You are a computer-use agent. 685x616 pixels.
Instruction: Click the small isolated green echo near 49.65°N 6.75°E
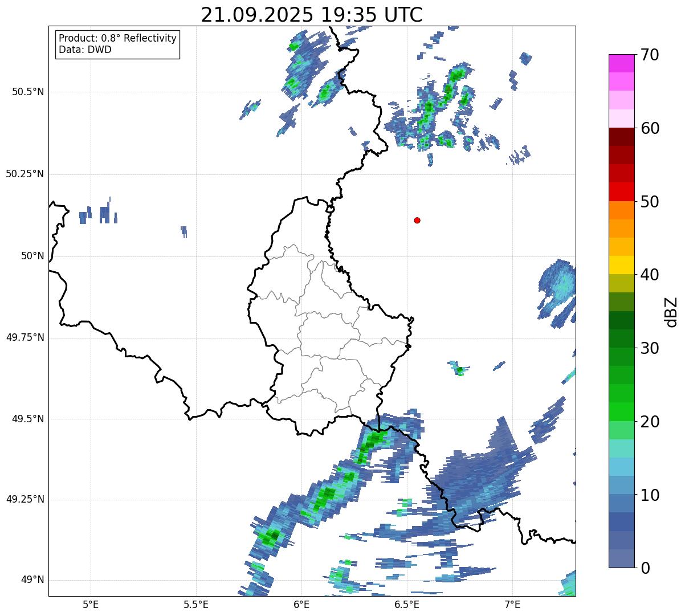pyautogui.click(x=459, y=371)
